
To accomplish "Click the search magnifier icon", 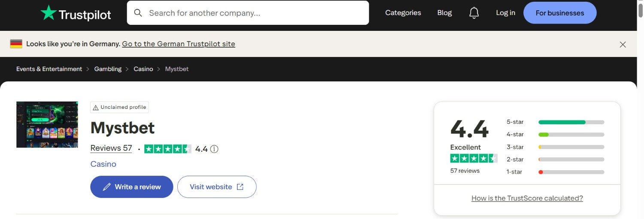I will (x=138, y=13).
